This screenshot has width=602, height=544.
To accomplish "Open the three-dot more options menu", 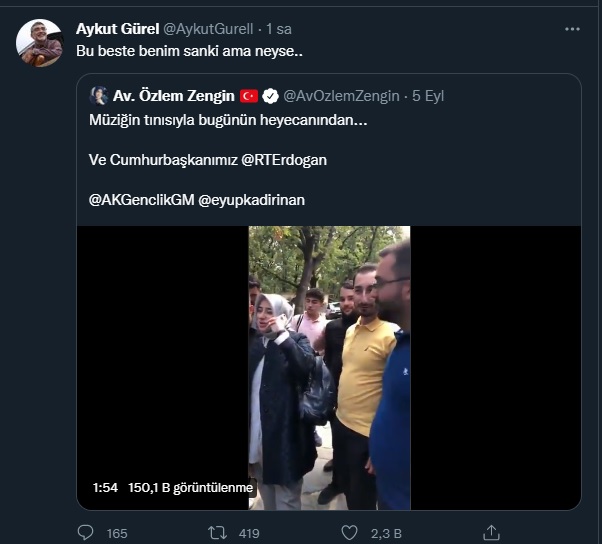I will pyautogui.click(x=572, y=29).
